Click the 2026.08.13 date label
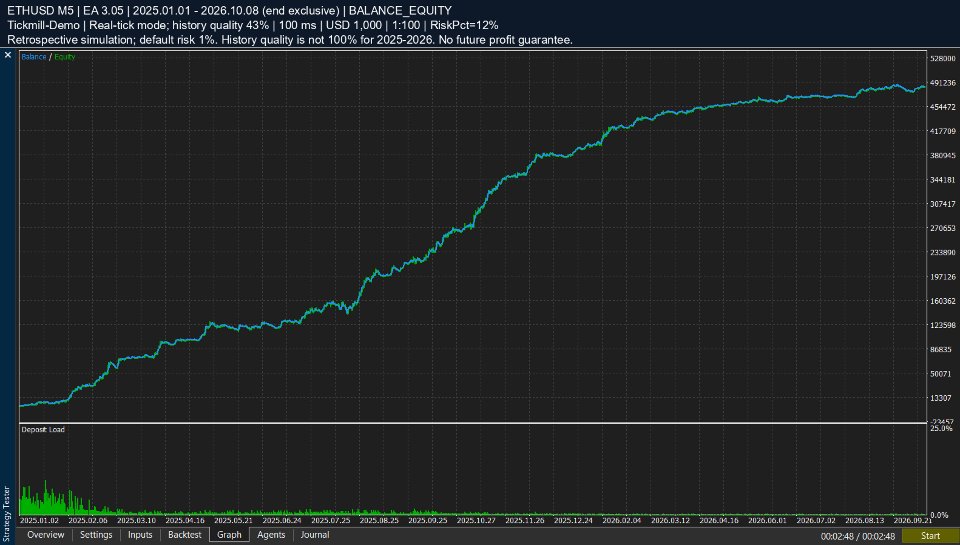The image size is (960, 545). pyautogui.click(x=864, y=521)
